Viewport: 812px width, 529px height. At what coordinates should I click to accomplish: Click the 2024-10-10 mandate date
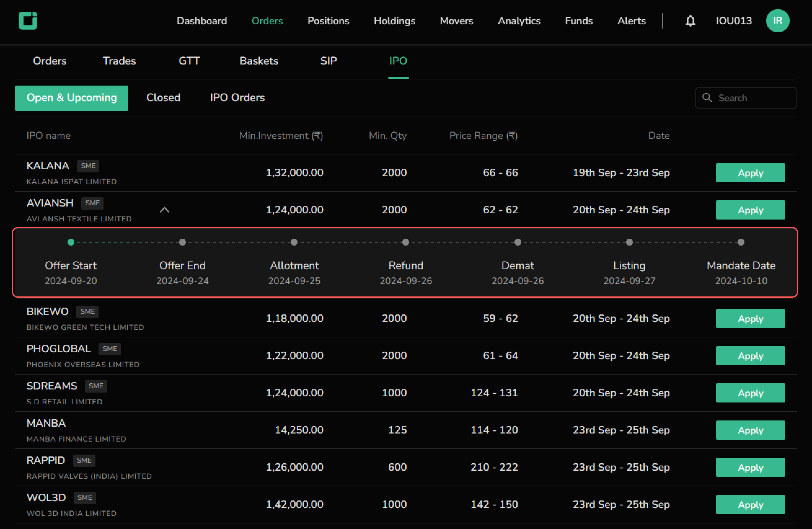741,281
